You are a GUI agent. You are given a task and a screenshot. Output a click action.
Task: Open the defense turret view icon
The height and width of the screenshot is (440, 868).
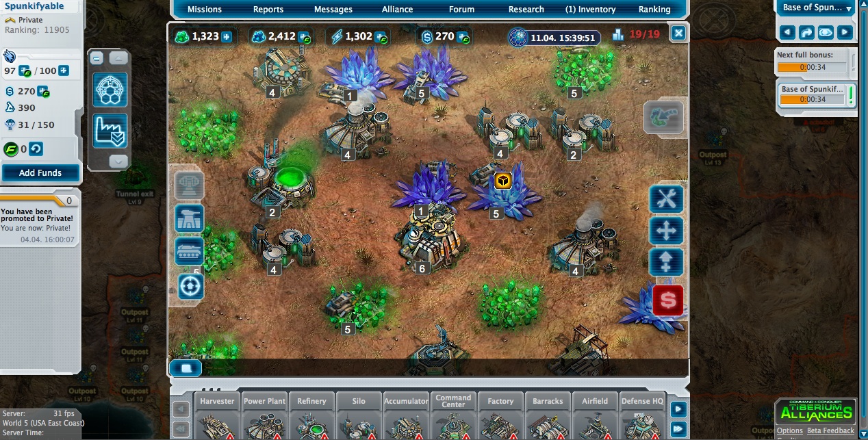coord(190,219)
